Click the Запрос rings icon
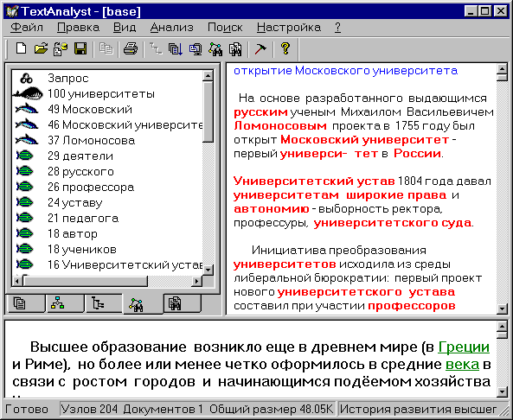 pyautogui.click(x=26, y=79)
